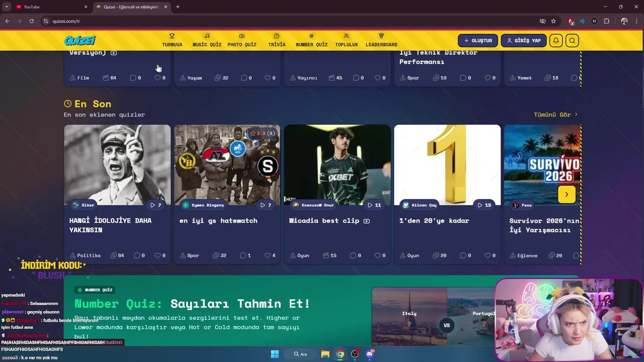Screen dimensions: 644x362
Task: Open the Quizei logo home link
Action: (x=79, y=41)
